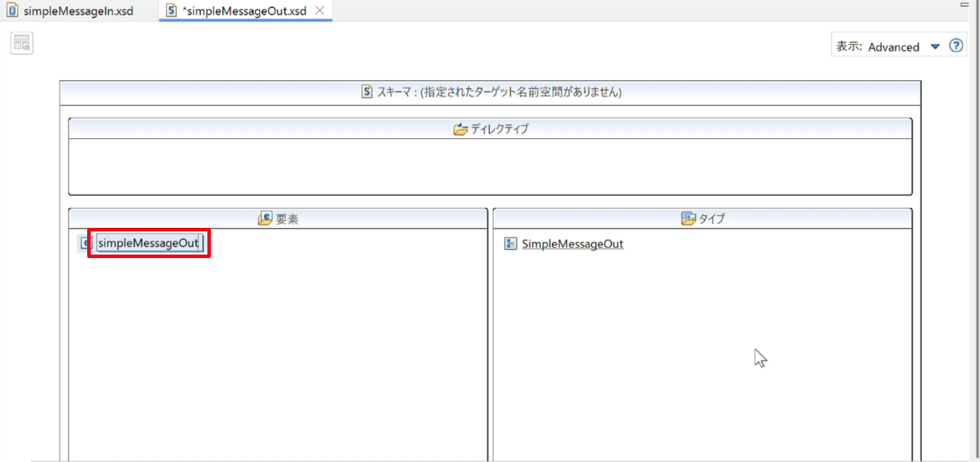Click the タイプ section header icon
Screen dimensions: 980x462
click(688, 219)
